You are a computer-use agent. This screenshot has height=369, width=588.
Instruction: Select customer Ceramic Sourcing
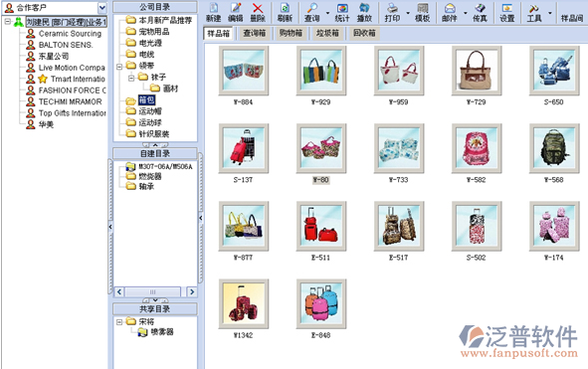click(x=70, y=34)
